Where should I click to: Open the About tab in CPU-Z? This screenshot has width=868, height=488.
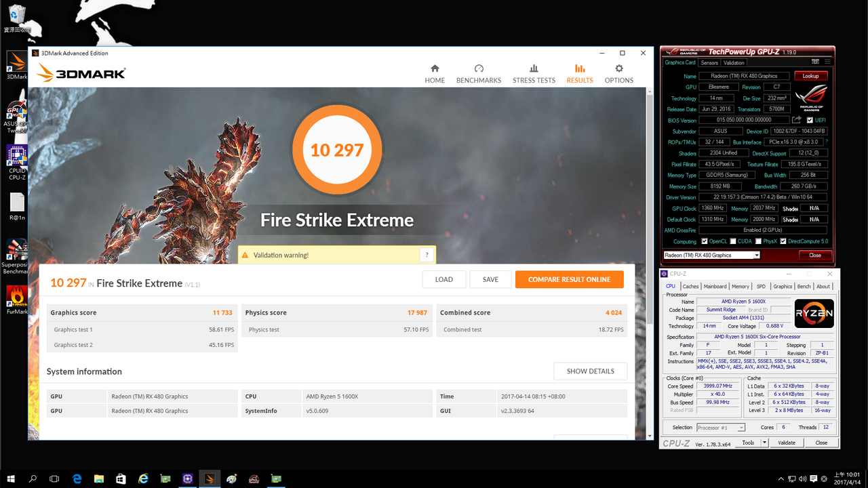pyautogui.click(x=823, y=287)
